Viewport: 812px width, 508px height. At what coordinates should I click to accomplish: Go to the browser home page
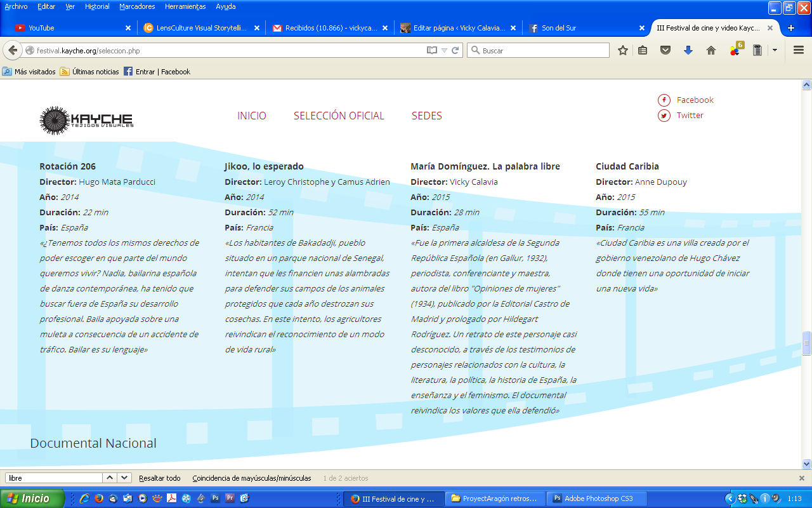(711, 50)
